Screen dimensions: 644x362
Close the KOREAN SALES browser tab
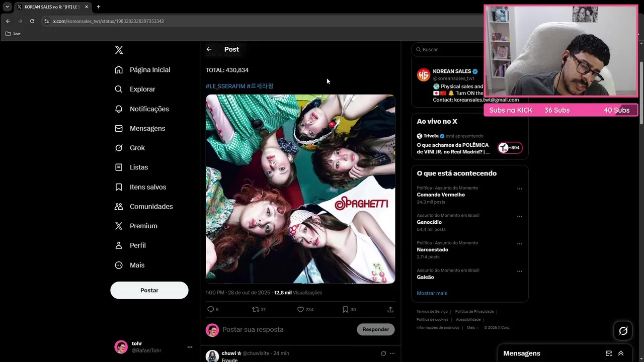point(87,7)
